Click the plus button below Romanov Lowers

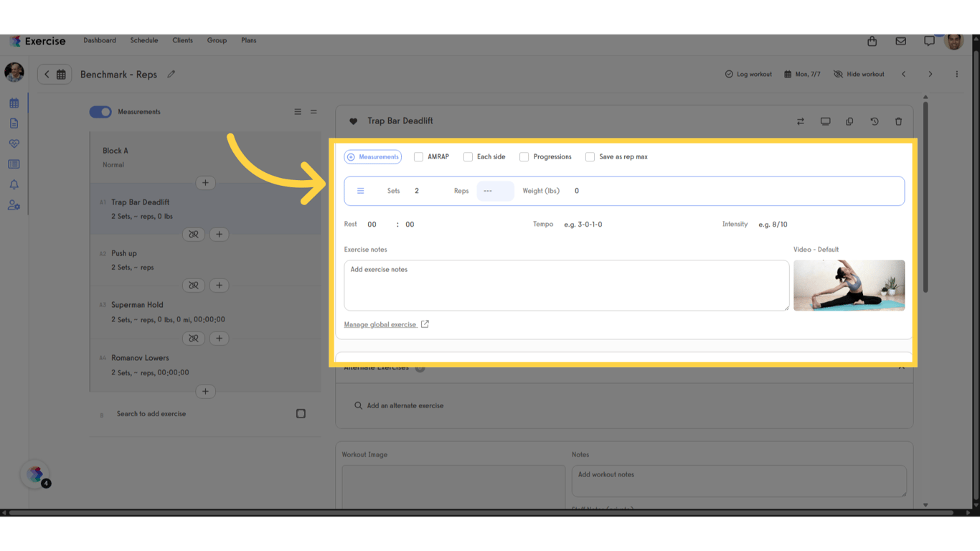pos(205,392)
